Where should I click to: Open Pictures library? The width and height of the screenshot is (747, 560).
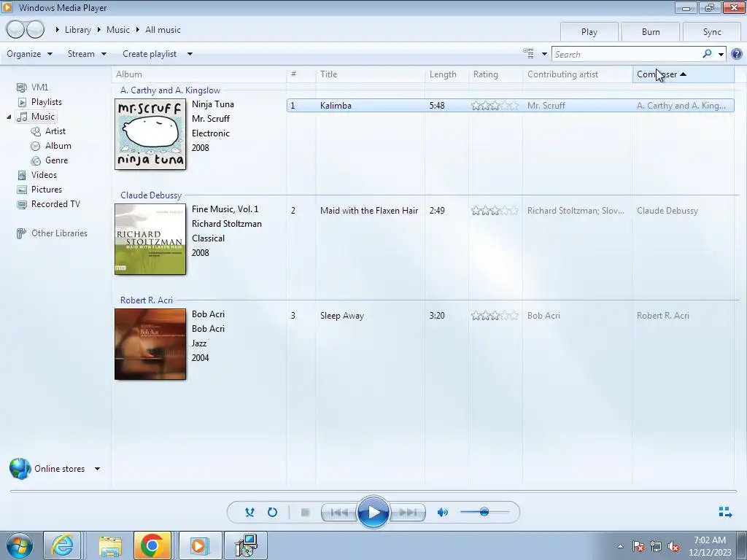coord(46,190)
